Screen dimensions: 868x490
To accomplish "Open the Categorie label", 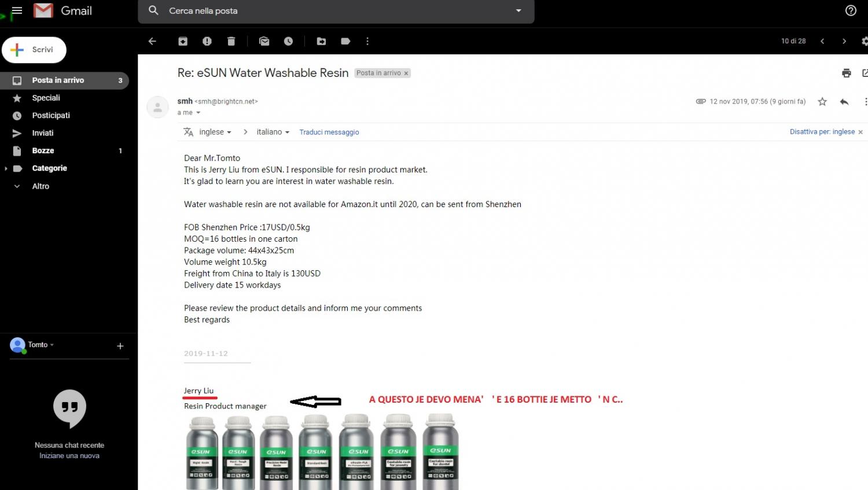I will pyautogui.click(x=49, y=168).
